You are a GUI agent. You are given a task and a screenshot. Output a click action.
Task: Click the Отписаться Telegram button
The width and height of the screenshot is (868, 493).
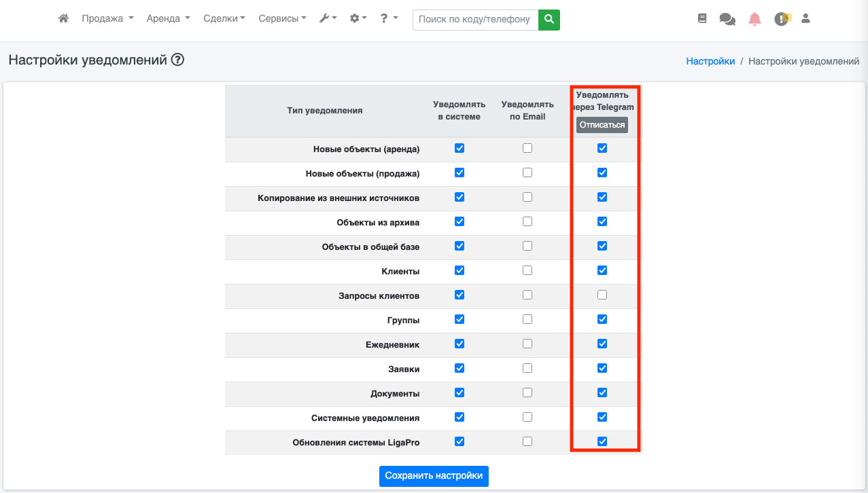click(x=602, y=126)
